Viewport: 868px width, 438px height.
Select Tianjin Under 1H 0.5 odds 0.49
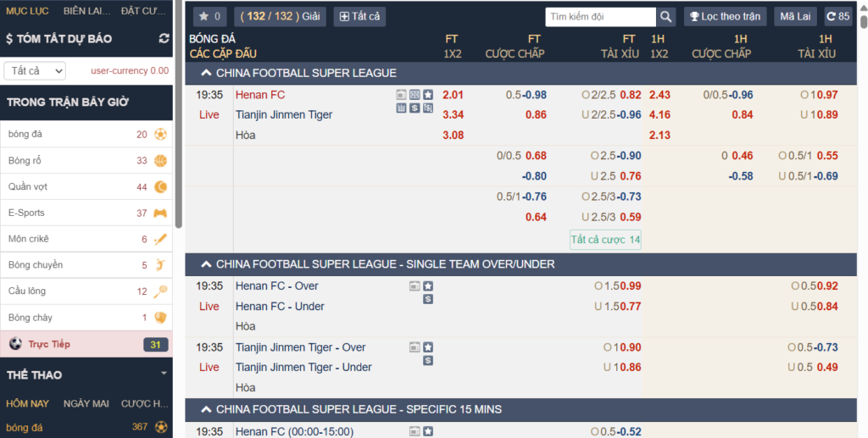827,367
